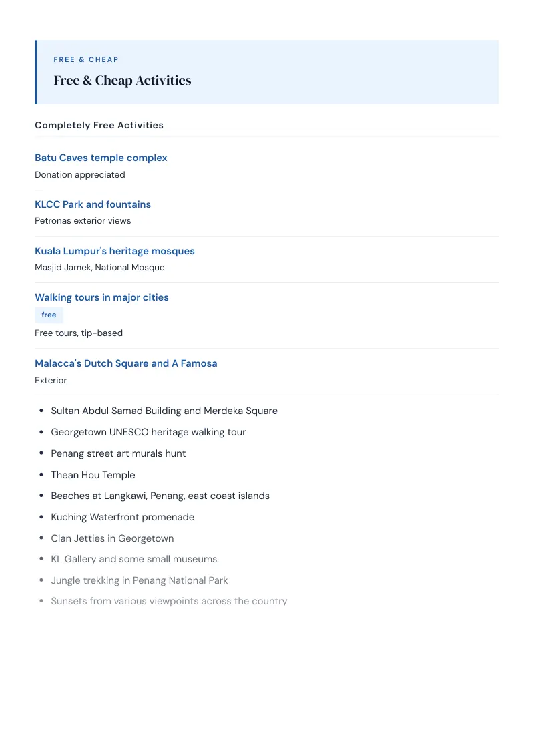534x756 pixels.
Task: Select the Georgetown UNESCO heritage walking tour item
Action: tap(148, 432)
